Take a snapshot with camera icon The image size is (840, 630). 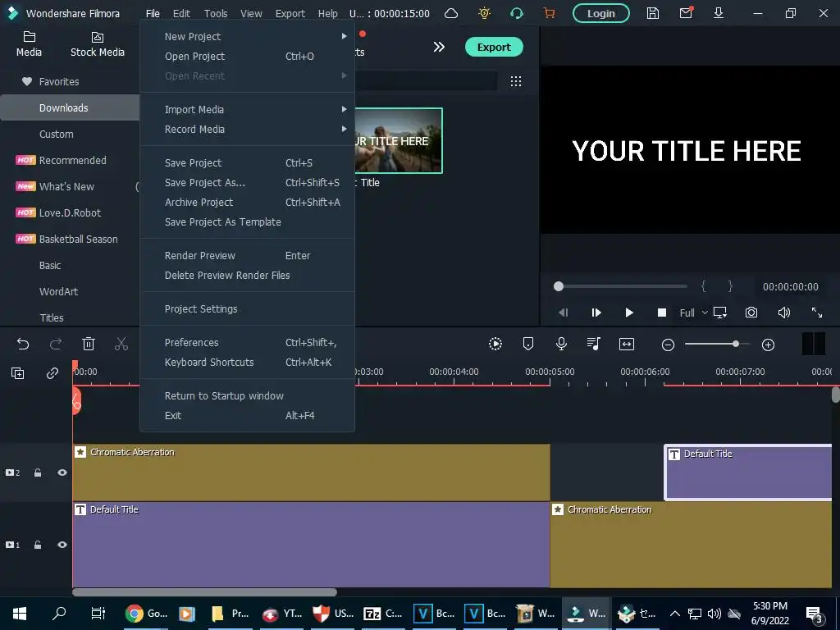pos(751,313)
